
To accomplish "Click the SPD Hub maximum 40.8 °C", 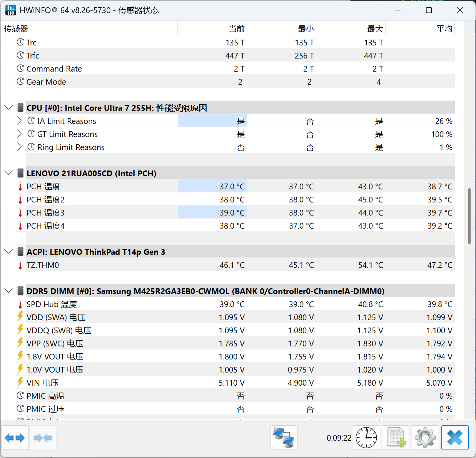I will coord(371,304).
